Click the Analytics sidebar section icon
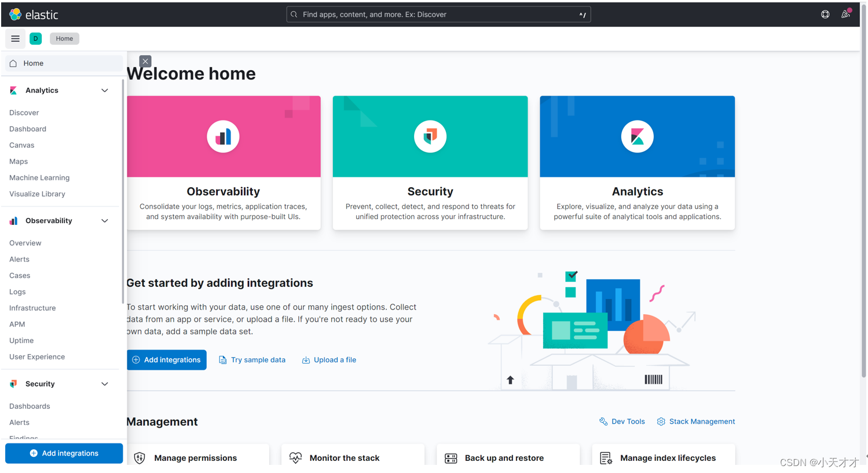Screen dimensions: 868x473 coord(13,90)
